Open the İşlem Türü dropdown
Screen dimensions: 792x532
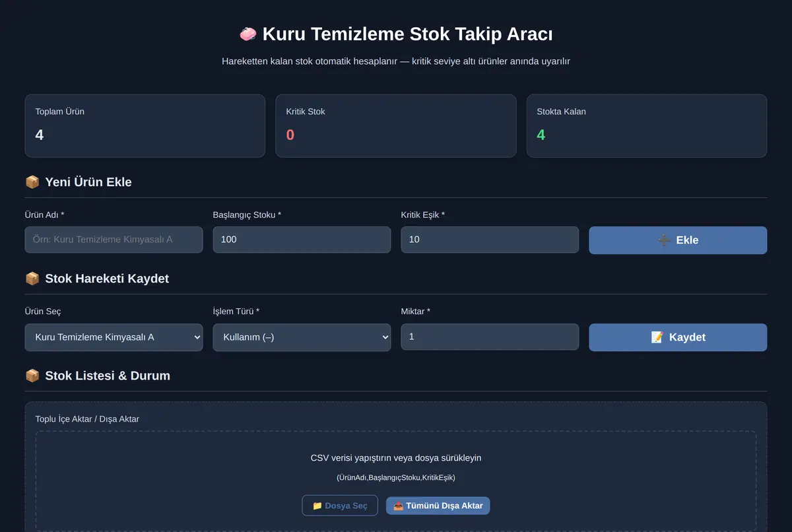(302, 337)
